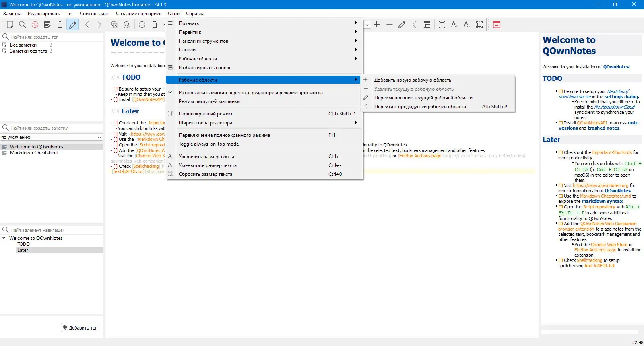The height and width of the screenshot is (346, 644).
Task: Expand the 'Ширина окна редактора' submenu
Action: (x=264, y=123)
